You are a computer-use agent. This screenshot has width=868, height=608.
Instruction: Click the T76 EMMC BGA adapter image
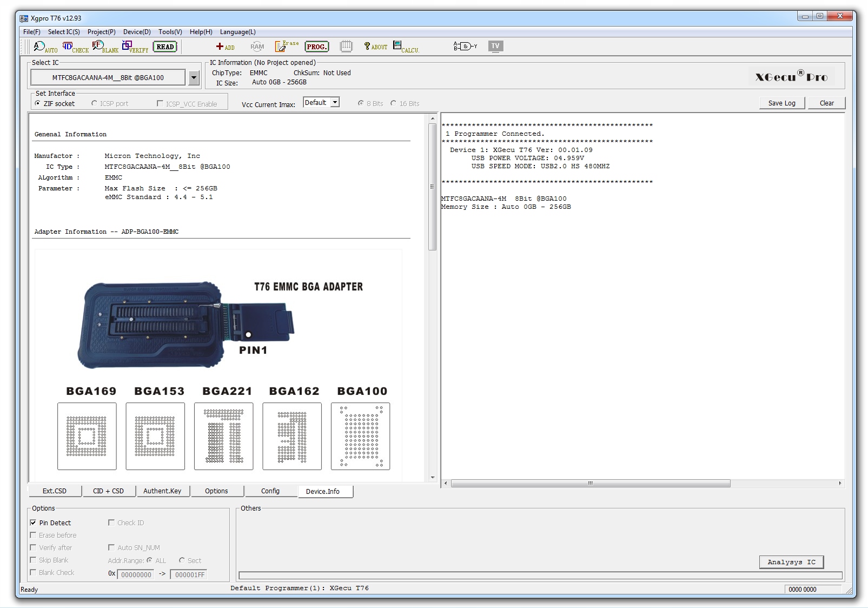[186, 325]
